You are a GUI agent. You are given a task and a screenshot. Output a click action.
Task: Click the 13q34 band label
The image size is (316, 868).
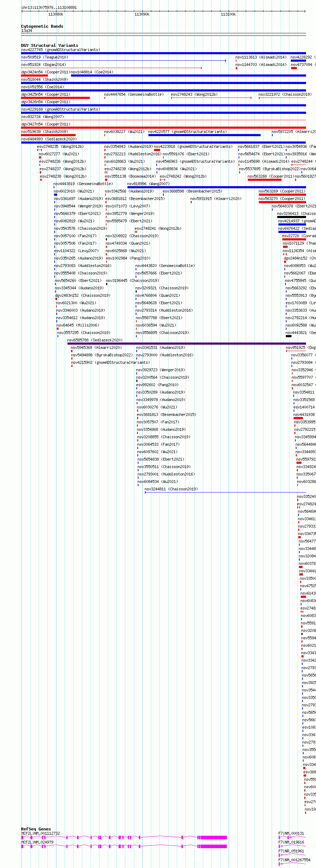tap(27, 30)
